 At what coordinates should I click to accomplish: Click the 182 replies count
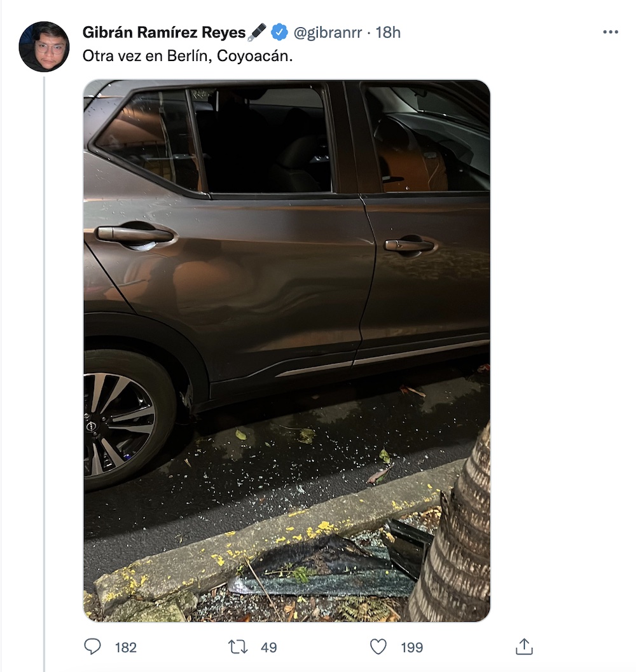click(126, 648)
